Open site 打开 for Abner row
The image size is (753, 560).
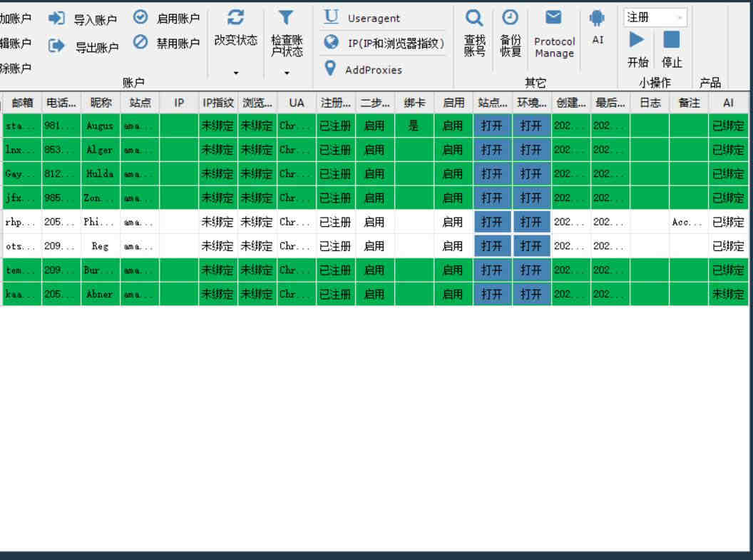(492, 294)
